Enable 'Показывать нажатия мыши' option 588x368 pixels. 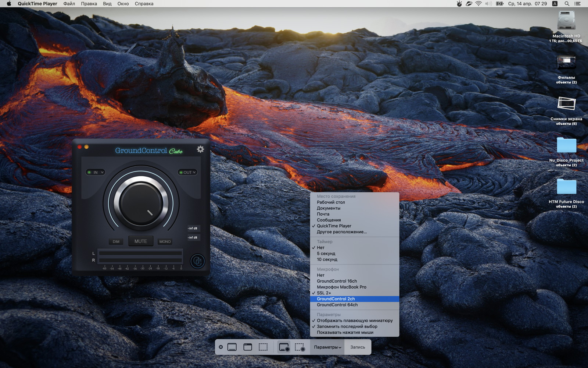point(355,332)
